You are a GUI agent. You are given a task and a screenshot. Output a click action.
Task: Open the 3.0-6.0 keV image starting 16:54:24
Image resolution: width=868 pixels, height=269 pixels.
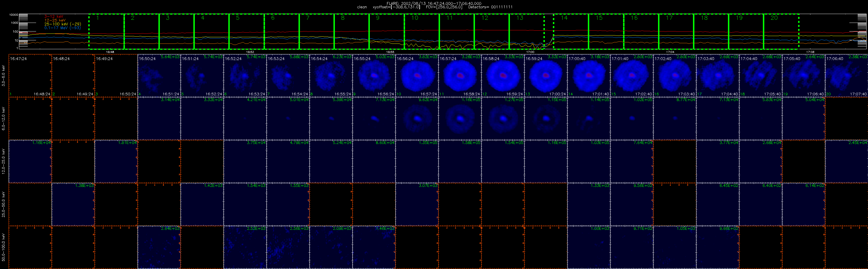pos(331,76)
